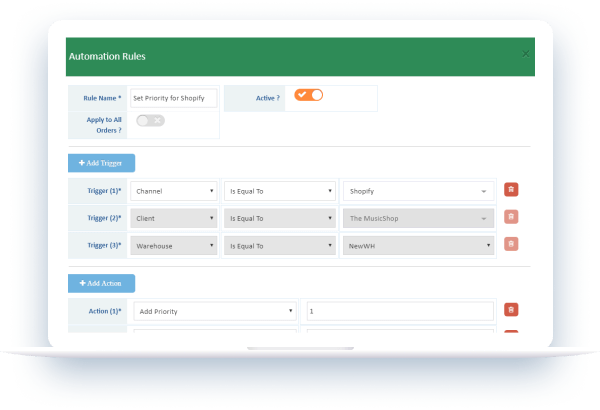Viewport: 600px width, 410px height.
Task: Delete Action (1) with trash icon
Action: coord(511,311)
